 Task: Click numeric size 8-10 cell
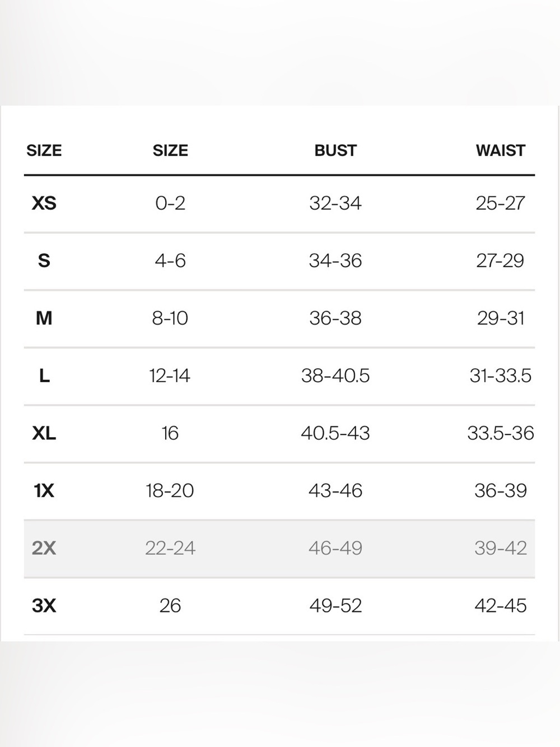(170, 318)
